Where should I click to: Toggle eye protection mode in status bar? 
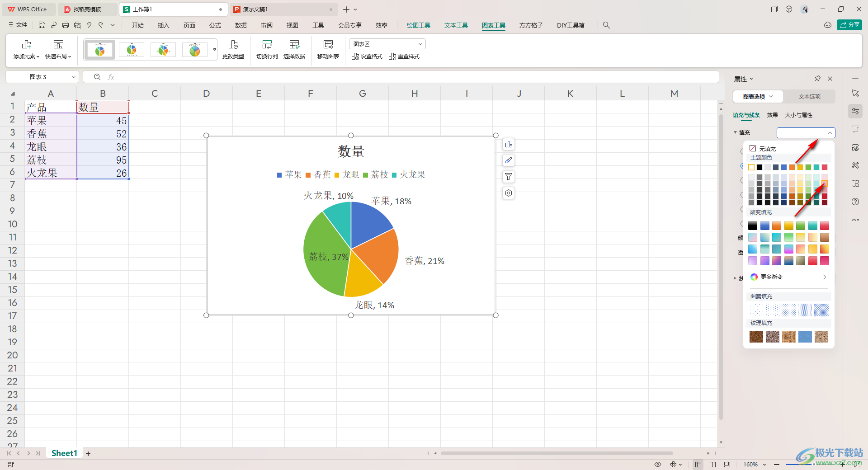coord(658,465)
